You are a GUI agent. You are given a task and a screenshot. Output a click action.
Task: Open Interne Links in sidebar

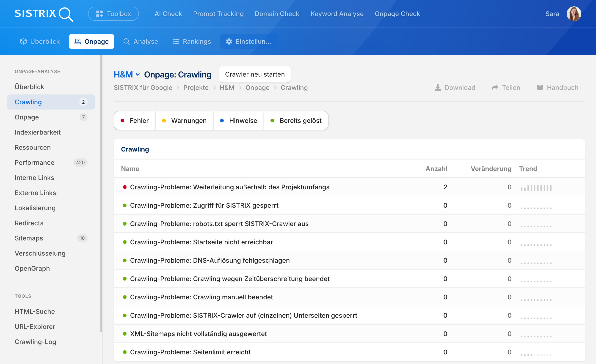click(51, 177)
